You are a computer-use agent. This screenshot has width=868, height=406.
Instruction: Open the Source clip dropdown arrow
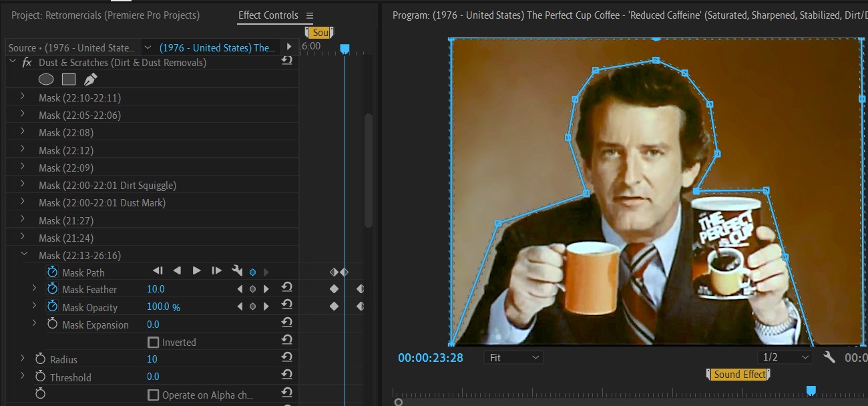click(x=148, y=47)
